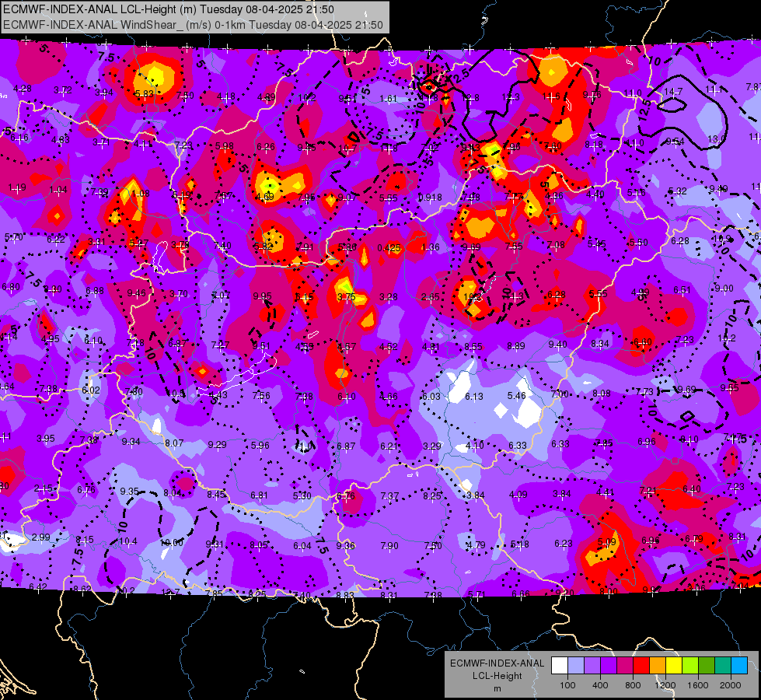Screen dimensions: 761x700
Task: Click the map value 9.40
Action: tap(557, 344)
